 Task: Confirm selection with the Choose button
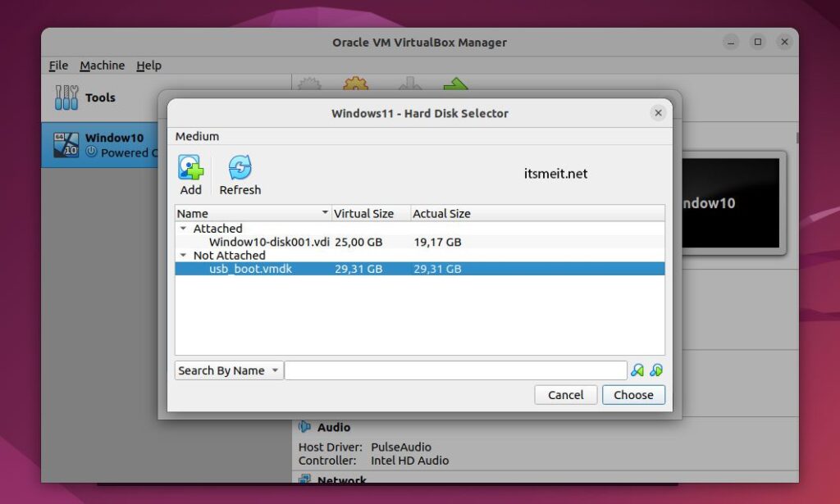pyautogui.click(x=633, y=394)
